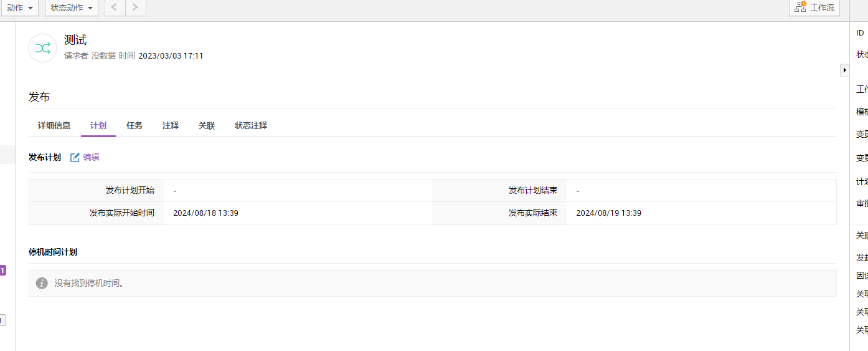This screenshot has width=868, height=351.
Task: Click the pencil edit icon next to 发布计划
Action: [x=75, y=157]
